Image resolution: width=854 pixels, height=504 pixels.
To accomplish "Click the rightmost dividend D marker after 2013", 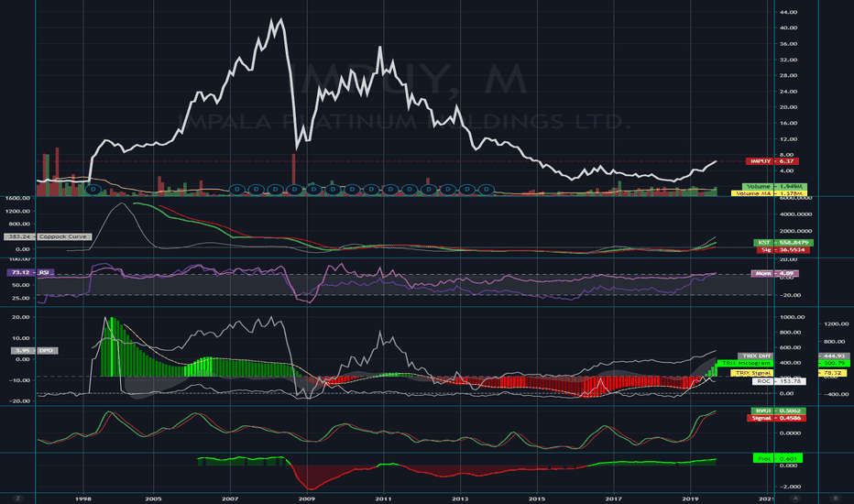I will [x=486, y=190].
